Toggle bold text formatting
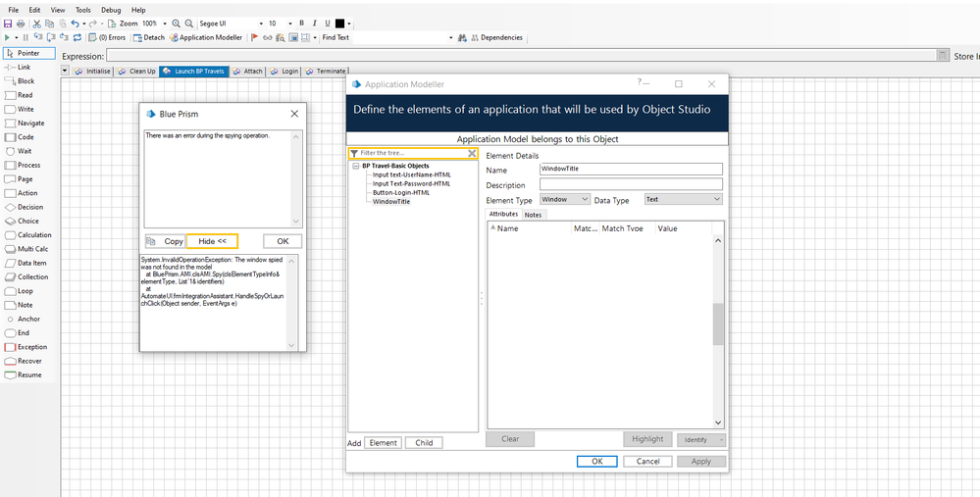This screenshot has height=497, width=980. 301,23
